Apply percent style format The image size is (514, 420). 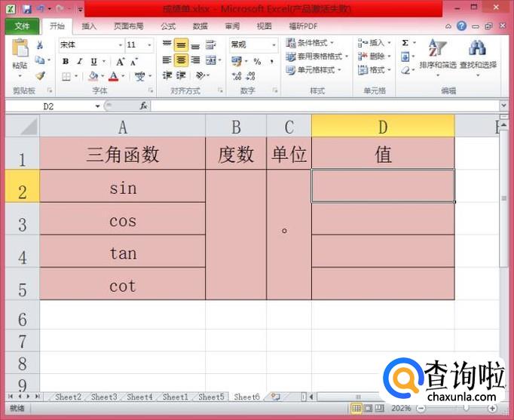tap(257, 61)
